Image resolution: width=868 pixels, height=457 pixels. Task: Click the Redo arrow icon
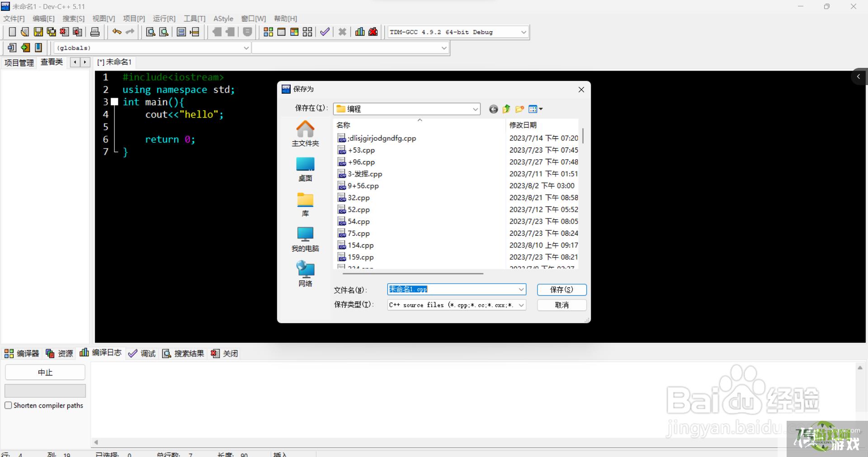pos(130,32)
